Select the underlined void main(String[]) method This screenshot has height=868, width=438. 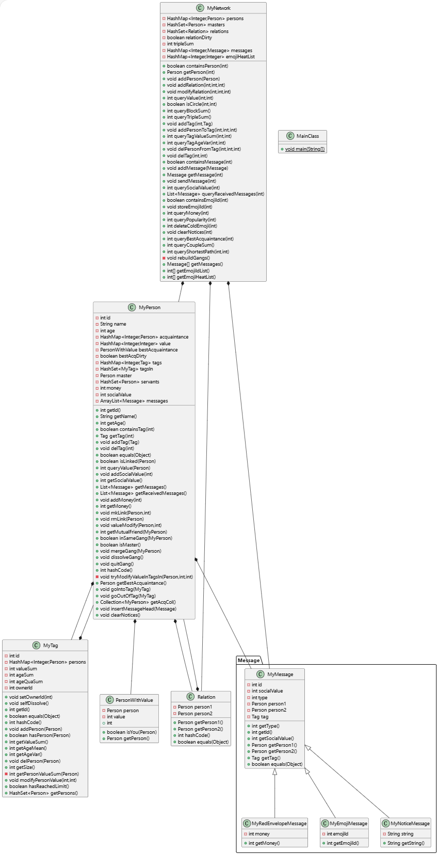pos(305,149)
